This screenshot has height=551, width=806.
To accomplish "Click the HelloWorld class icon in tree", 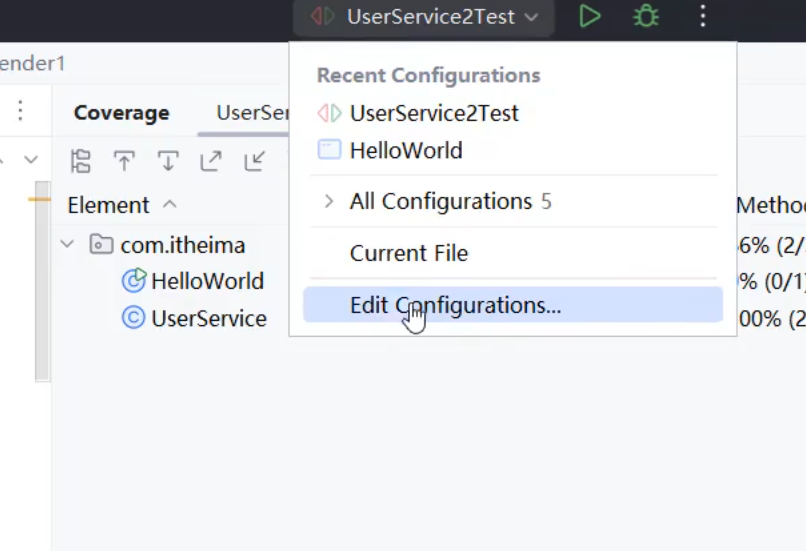I will (134, 281).
